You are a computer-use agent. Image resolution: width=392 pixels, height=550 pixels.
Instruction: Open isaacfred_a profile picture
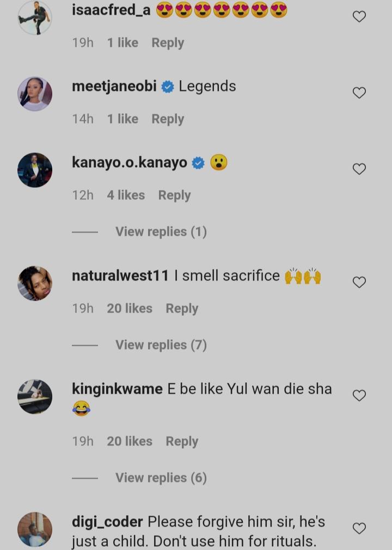[x=35, y=17]
